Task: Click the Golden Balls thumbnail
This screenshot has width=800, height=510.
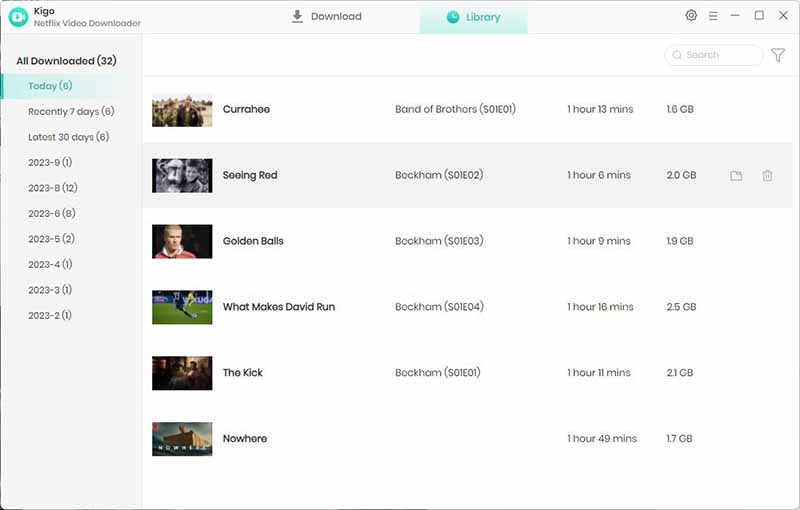Action: pyautogui.click(x=182, y=241)
